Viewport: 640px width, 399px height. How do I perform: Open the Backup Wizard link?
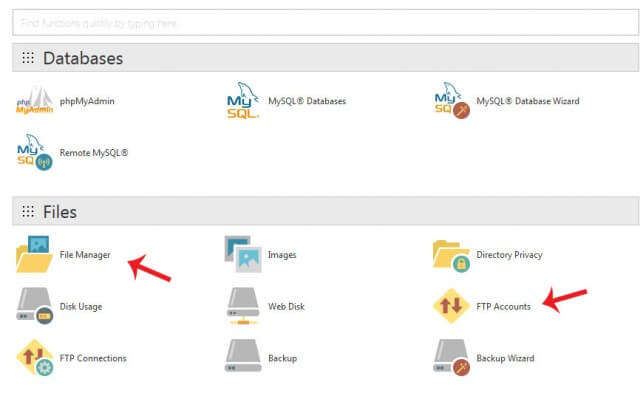coord(505,358)
